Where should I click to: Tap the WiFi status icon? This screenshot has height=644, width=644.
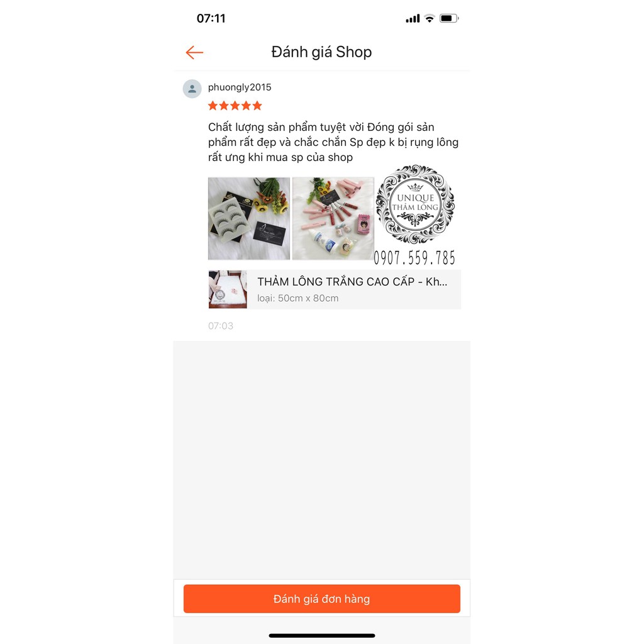pos(429,18)
